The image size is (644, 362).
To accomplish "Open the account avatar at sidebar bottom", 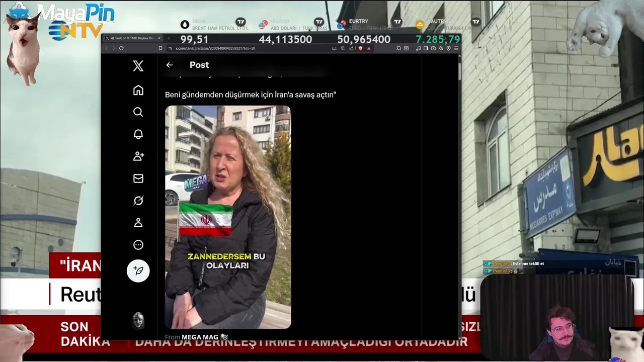I will point(138,320).
